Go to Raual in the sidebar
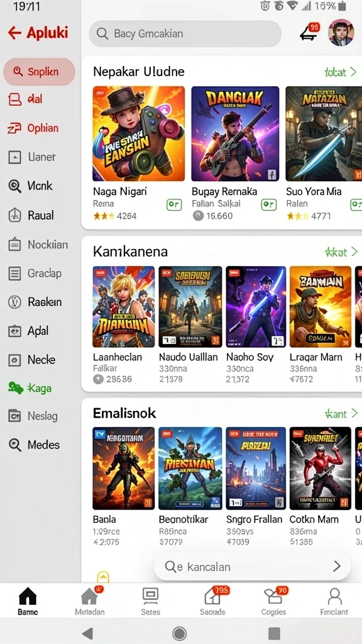This screenshot has height=644, width=362. coord(31,215)
